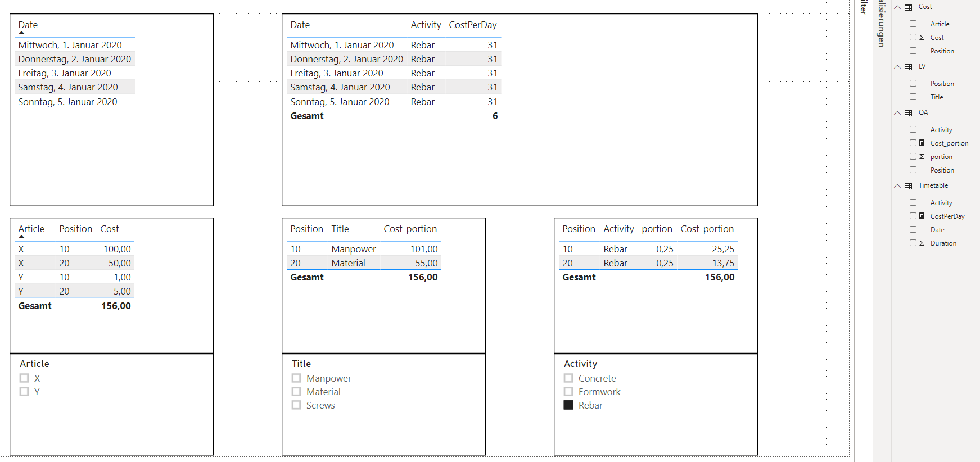Click the sigma icon beside the Duration field
This screenshot has height=462, width=980.
pos(922,243)
